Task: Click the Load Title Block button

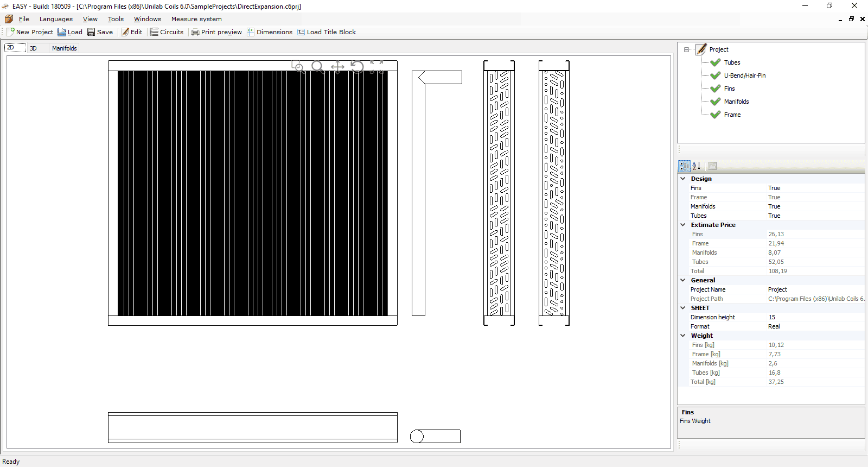Action: pyautogui.click(x=327, y=32)
